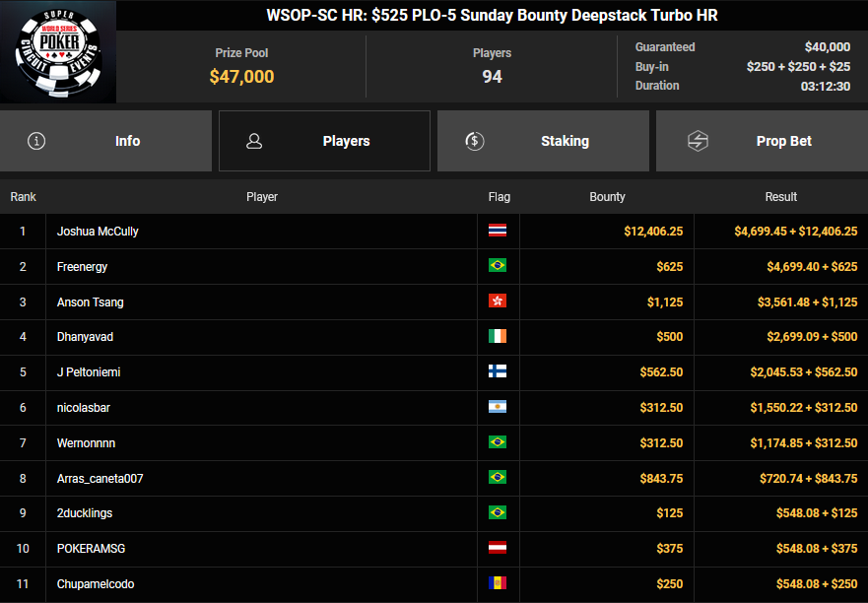This screenshot has height=603, width=868.
Task: Click the Info circle icon
Action: 37,141
